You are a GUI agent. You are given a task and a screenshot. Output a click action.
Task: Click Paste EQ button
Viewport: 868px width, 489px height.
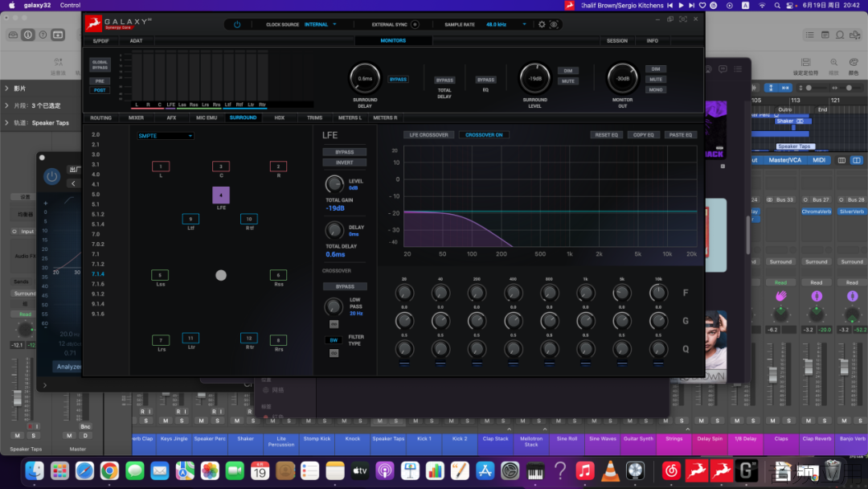tap(681, 135)
